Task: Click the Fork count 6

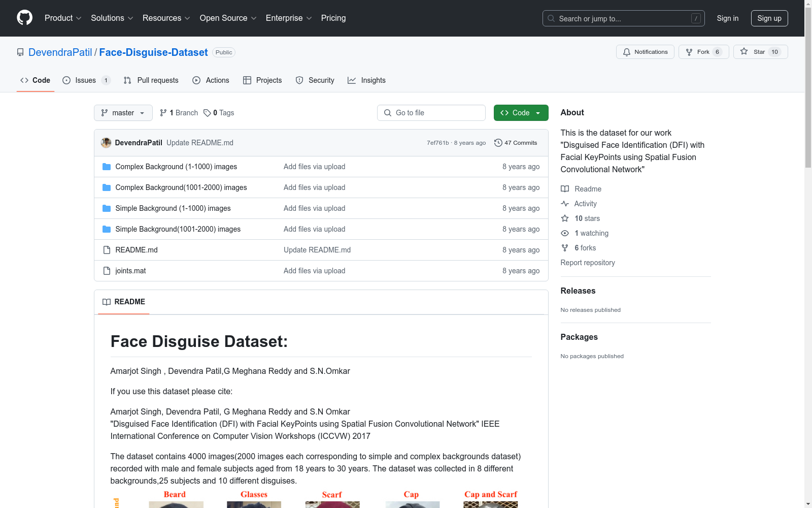Action: [717, 52]
